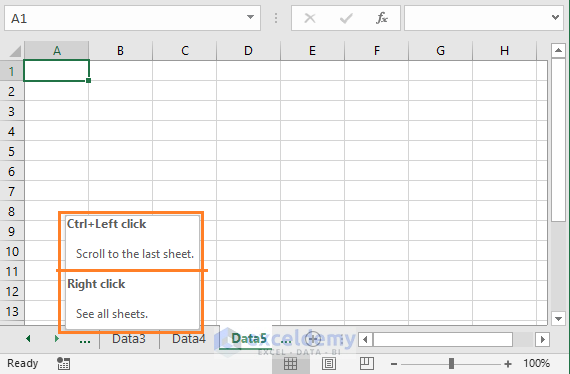Select column A header
Screen dimensions: 570x374
(56, 51)
